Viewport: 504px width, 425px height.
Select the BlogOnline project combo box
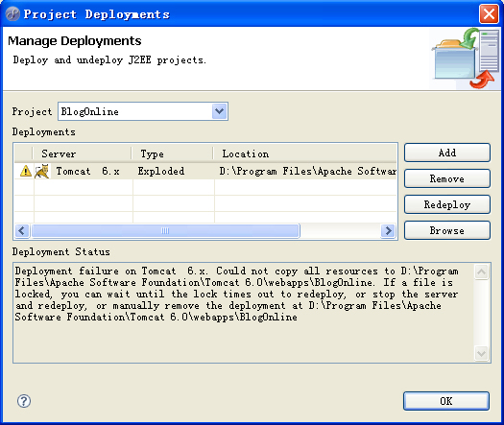pos(143,111)
